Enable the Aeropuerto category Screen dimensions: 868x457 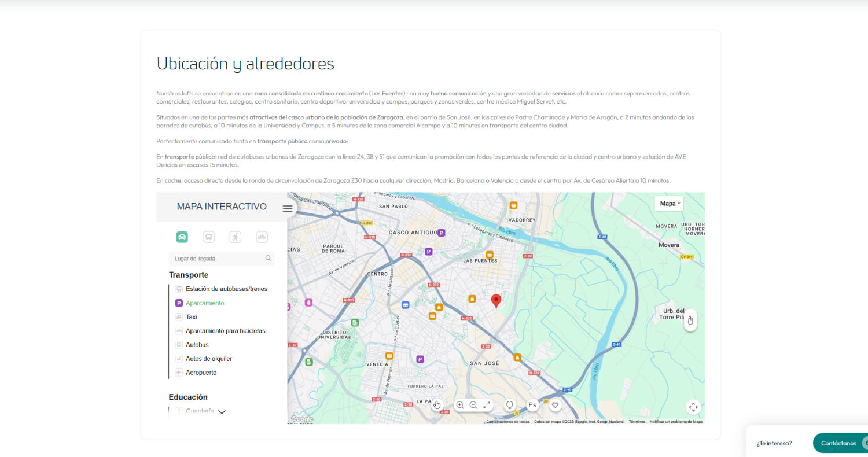(x=201, y=373)
